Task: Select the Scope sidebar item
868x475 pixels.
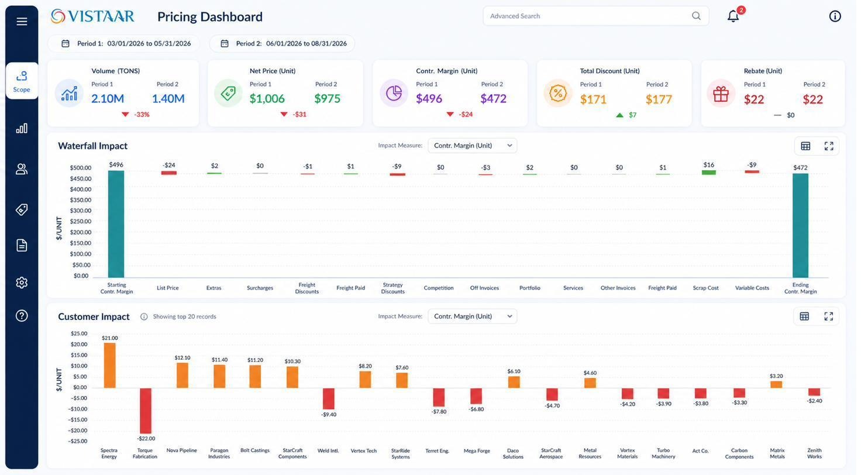Action: [x=22, y=81]
